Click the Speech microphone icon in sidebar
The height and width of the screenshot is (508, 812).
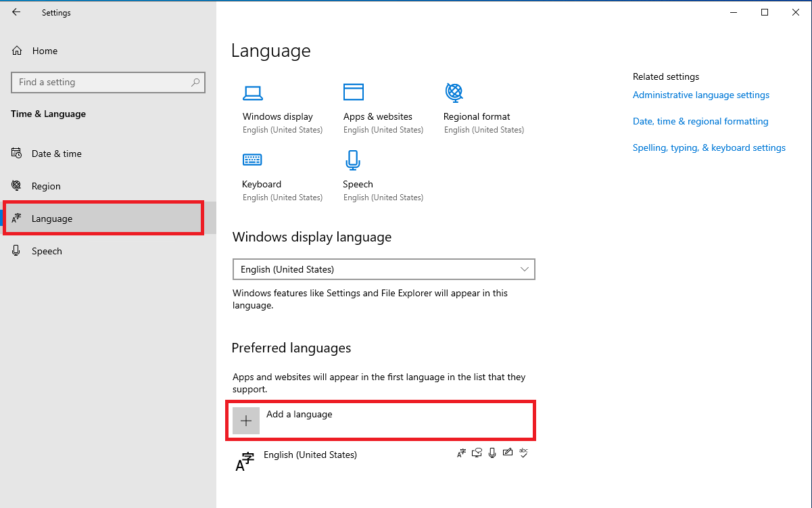click(x=17, y=251)
